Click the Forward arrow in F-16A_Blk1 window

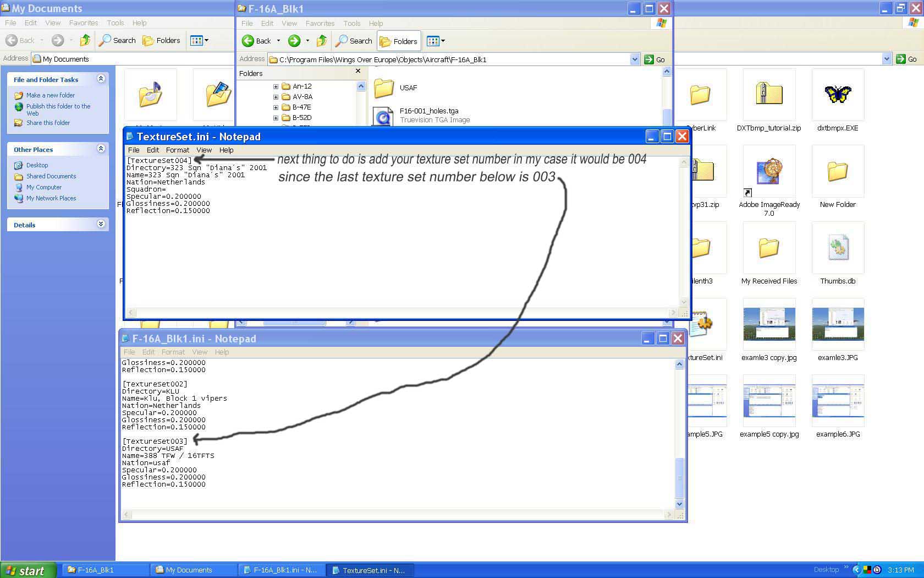(x=294, y=41)
